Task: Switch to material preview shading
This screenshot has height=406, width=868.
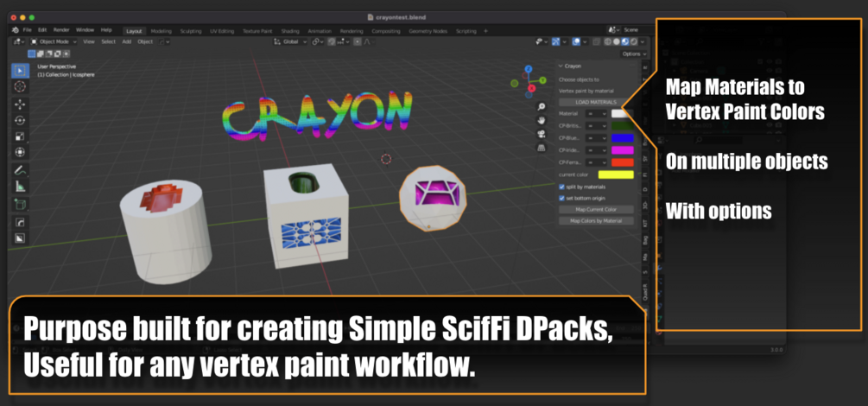Action: pyautogui.click(x=624, y=41)
